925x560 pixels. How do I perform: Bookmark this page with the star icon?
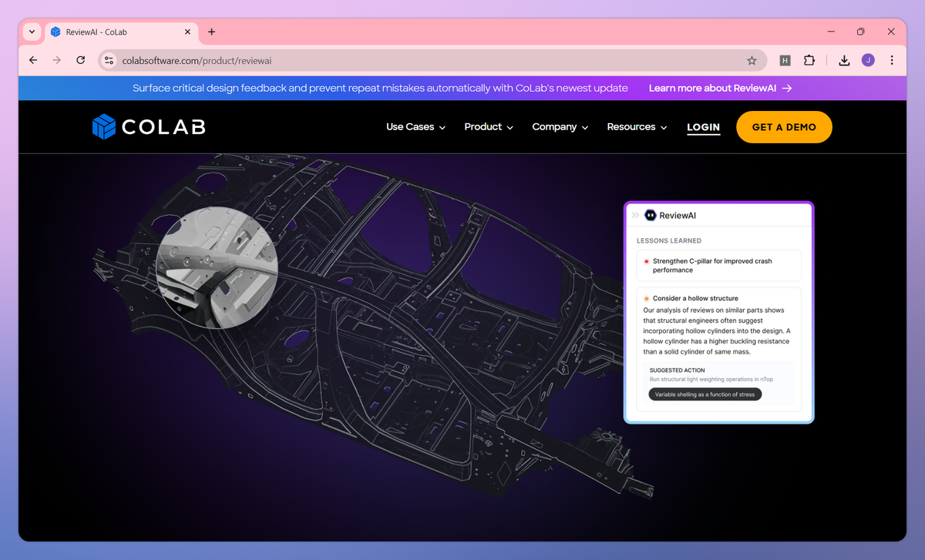752,60
